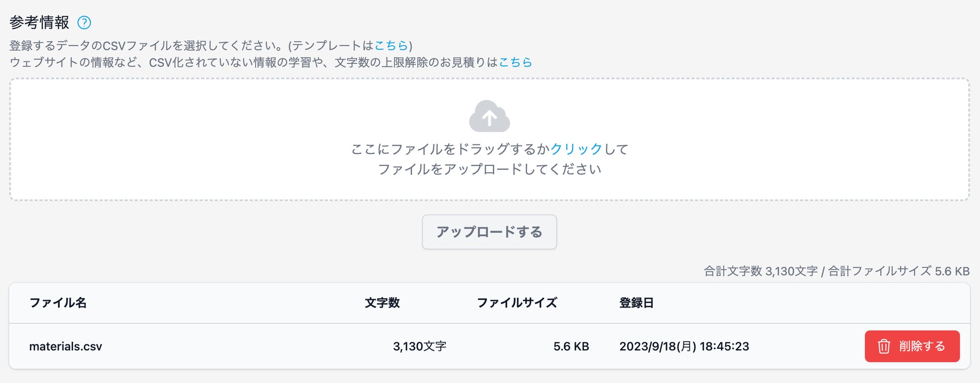Select the materials.csv file name
Screen dimensions: 980x383
tap(66, 346)
